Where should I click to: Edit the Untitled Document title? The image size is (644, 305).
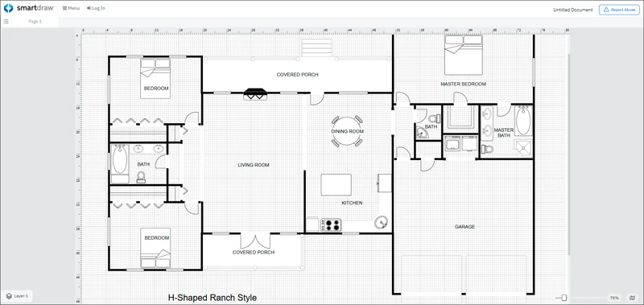pyautogui.click(x=573, y=10)
